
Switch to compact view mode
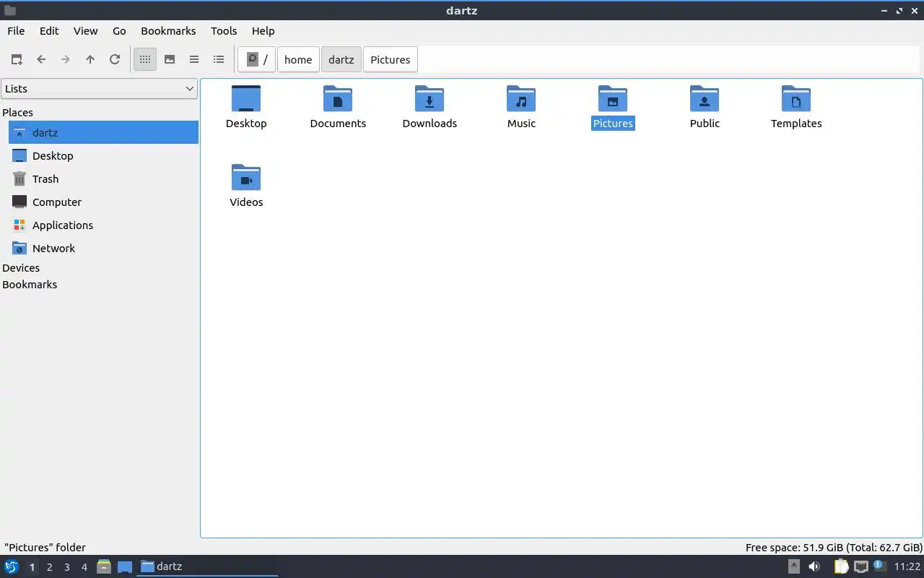194,60
